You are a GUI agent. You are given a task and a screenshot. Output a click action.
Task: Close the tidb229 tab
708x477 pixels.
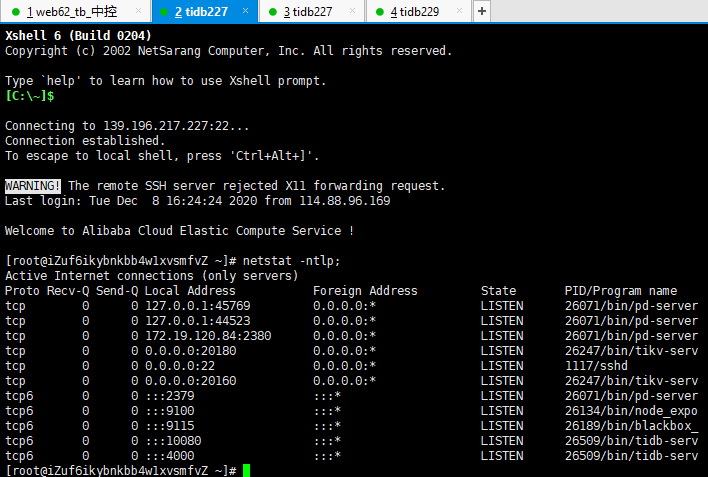point(460,12)
